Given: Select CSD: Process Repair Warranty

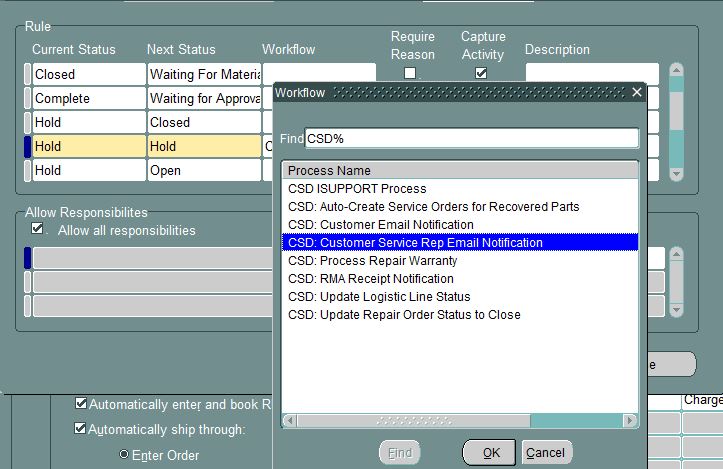Looking at the screenshot, I should point(460,261).
